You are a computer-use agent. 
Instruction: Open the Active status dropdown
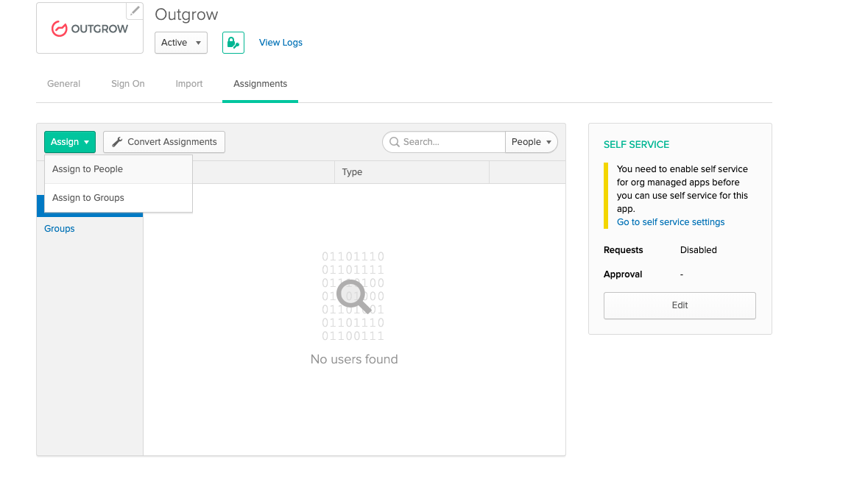click(181, 43)
